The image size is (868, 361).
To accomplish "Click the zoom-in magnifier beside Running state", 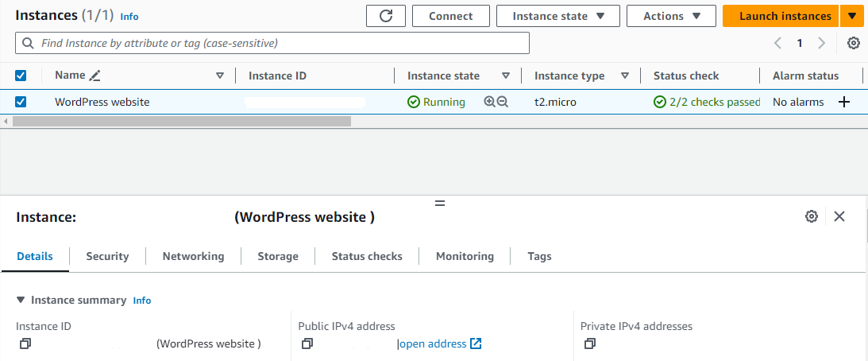I will click(x=489, y=102).
